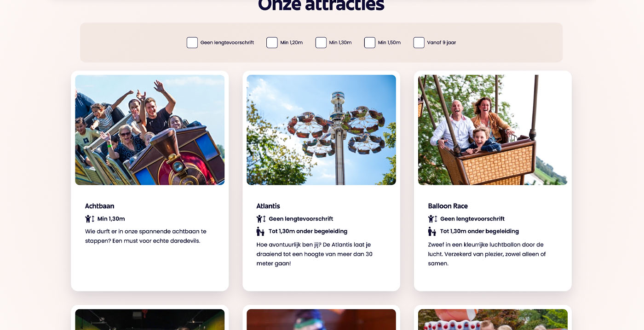Click Tot 1,30m onder begeleiding in Atlantis card
The width and height of the screenshot is (644, 330).
pyautogui.click(x=308, y=231)
